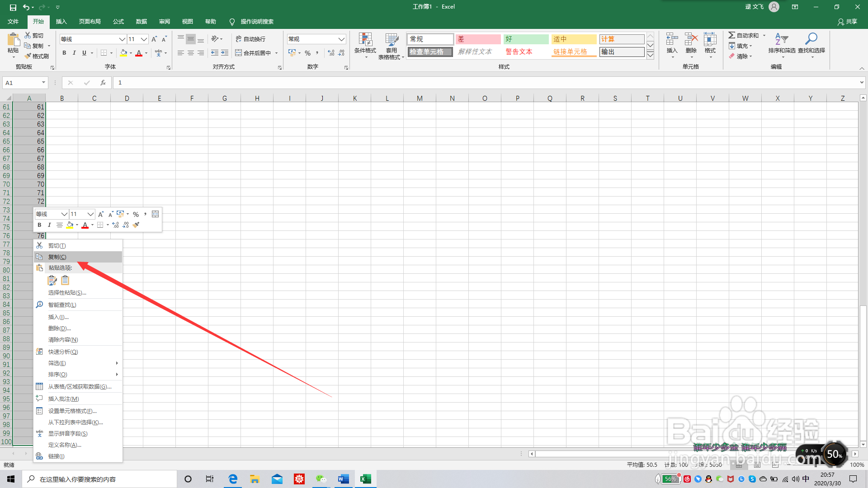The image size is (868, 488).
Task: Choose Paste Special in context menu
Action: (x=67, y=293)
